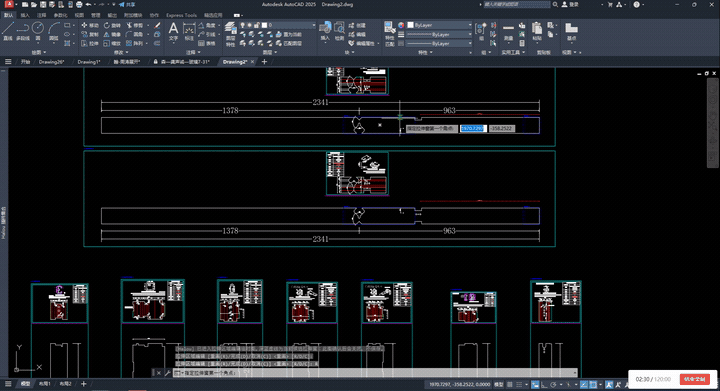Open the ByLayer lineweight dropdown
This screenshot has width=720, height=391.
coord(470,34)
